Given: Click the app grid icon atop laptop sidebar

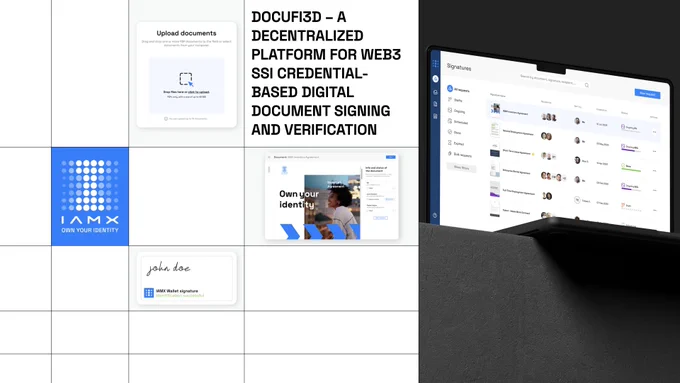Looking at the screenshot, I should click(435, 64).
